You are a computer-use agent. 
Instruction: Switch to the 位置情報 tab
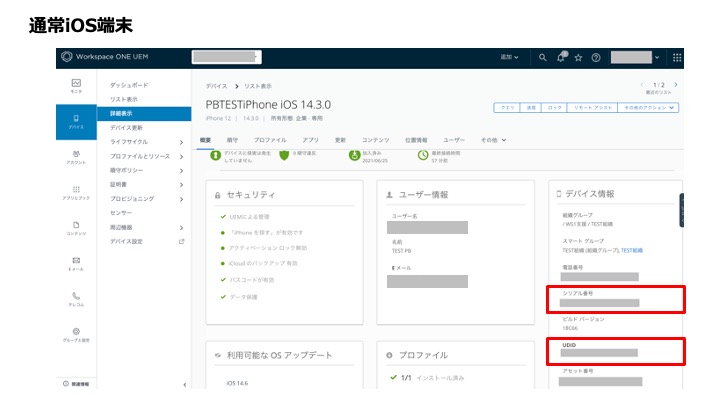[416, 140]
